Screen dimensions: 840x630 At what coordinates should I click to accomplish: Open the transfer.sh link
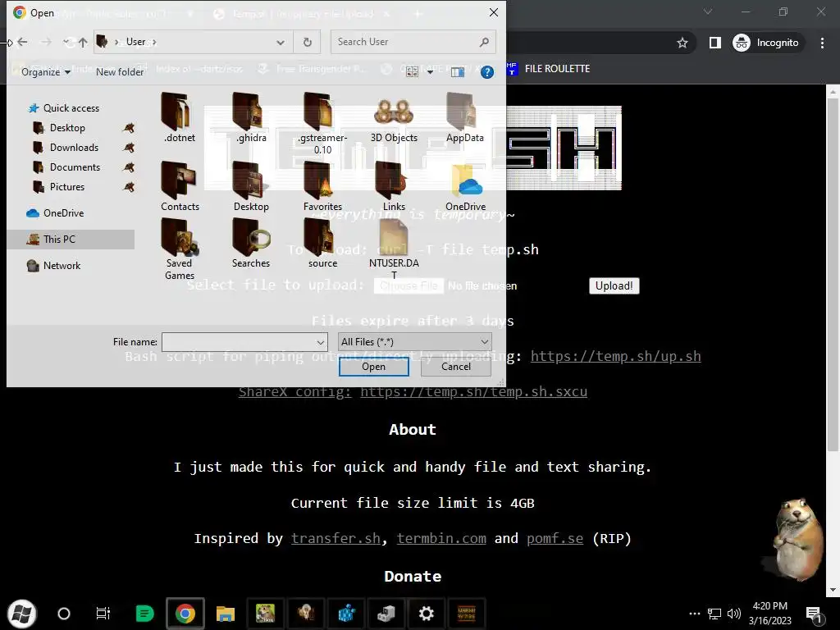click(x=336, y=538)
